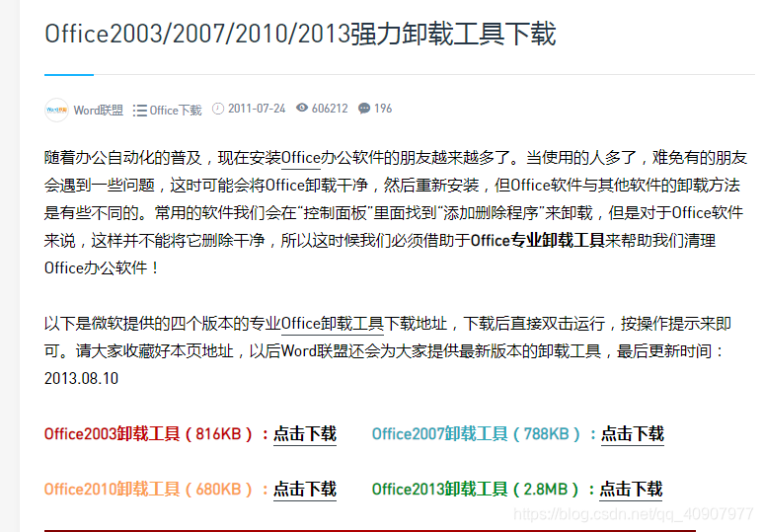
Task: Open the Word联盟 author name link
Action: click(99, 110)
